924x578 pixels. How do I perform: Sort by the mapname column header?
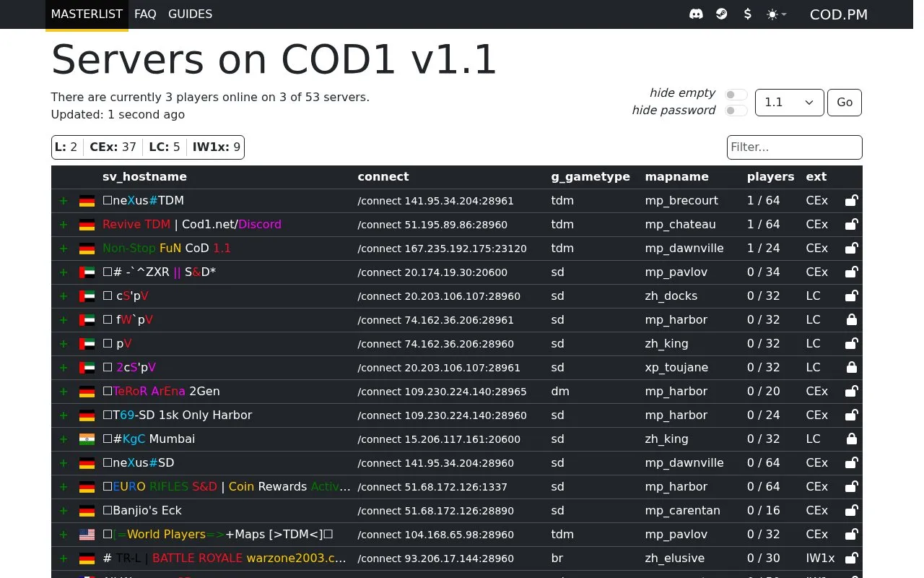[x=676, y=177]
